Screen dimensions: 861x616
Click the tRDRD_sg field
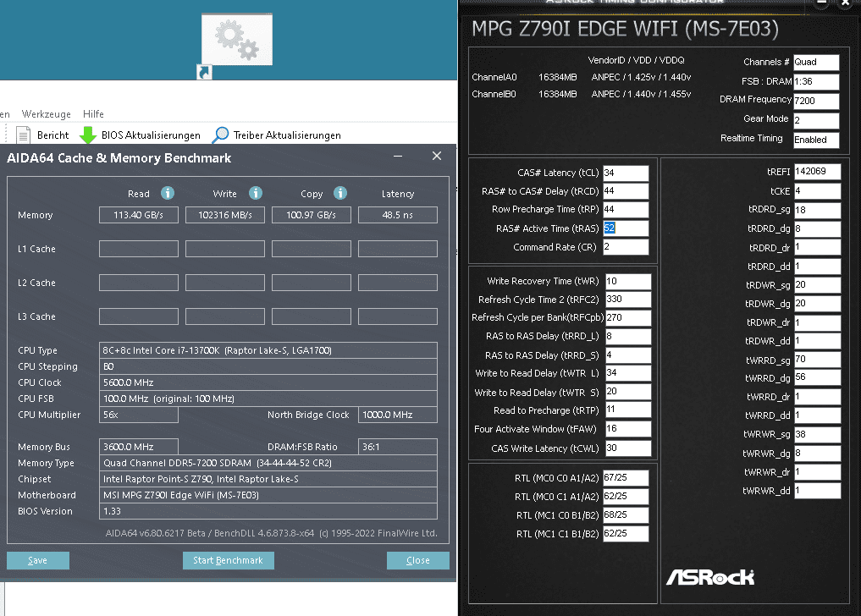pos(817,210)
